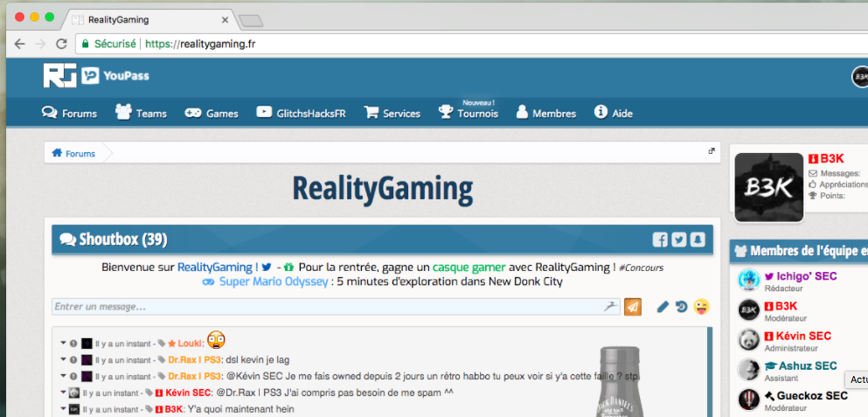Open the dropdown on the 'Je me fais owned' message
Viewport: 868px width, 417px height.
[63, 377]
